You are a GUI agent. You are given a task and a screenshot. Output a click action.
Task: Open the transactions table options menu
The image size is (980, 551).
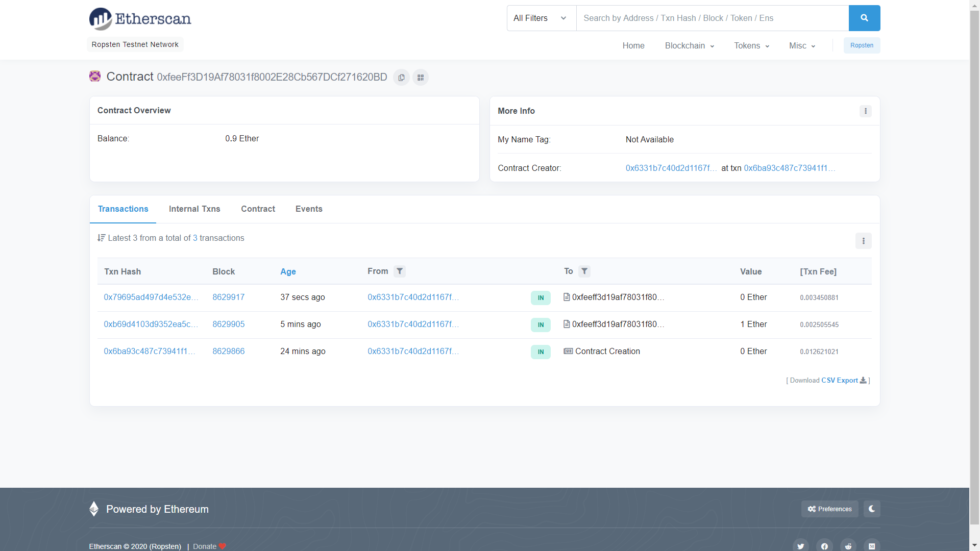click(x=863, y=241)
